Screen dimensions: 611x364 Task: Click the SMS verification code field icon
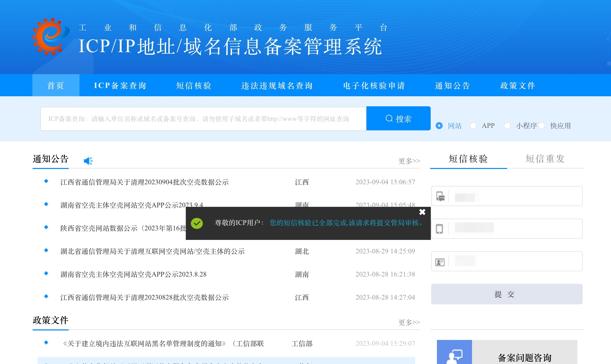point(440,196)
